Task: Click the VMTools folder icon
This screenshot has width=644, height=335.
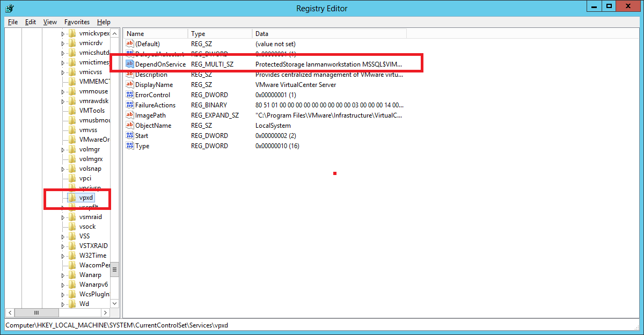Action: (x=72, y=111)
